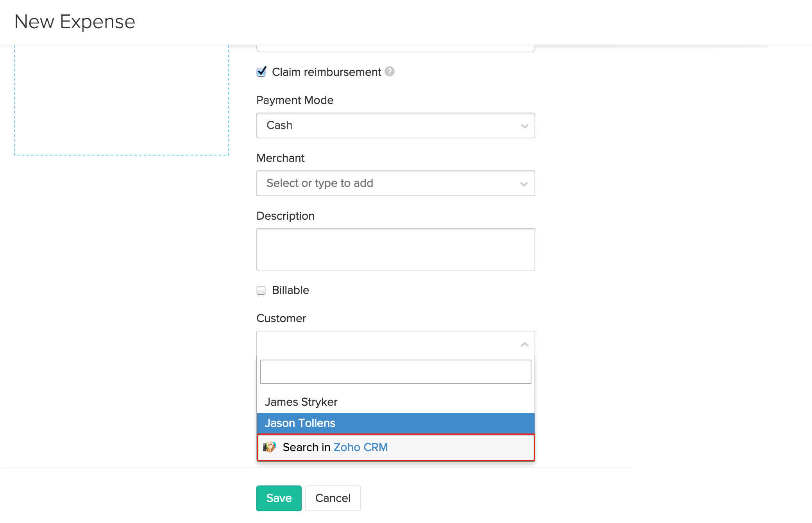Click the Zoho CRM link
Viewport: 812px width, 523px height.
tap(360, 447)
